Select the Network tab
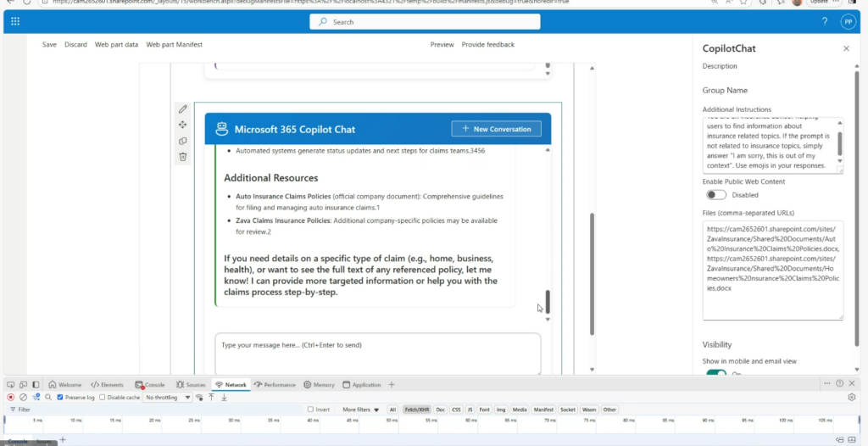 click(x=231, y=384)
